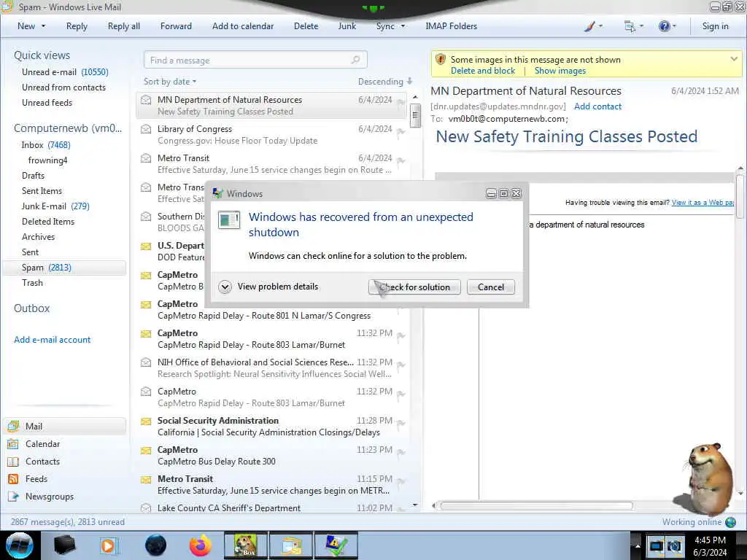Screen dimensions: 747x560
Task: Open the Inbox folder
Action: [x=46, y=145]
